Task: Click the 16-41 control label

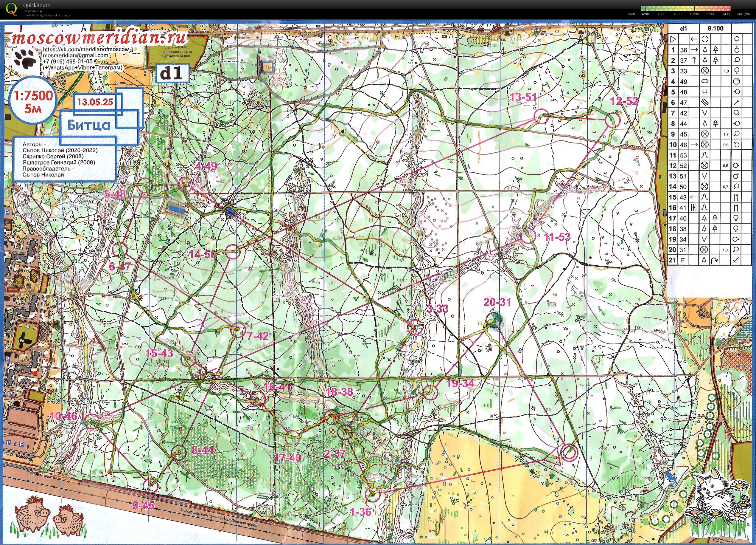Action: click(x=277, y=387)
